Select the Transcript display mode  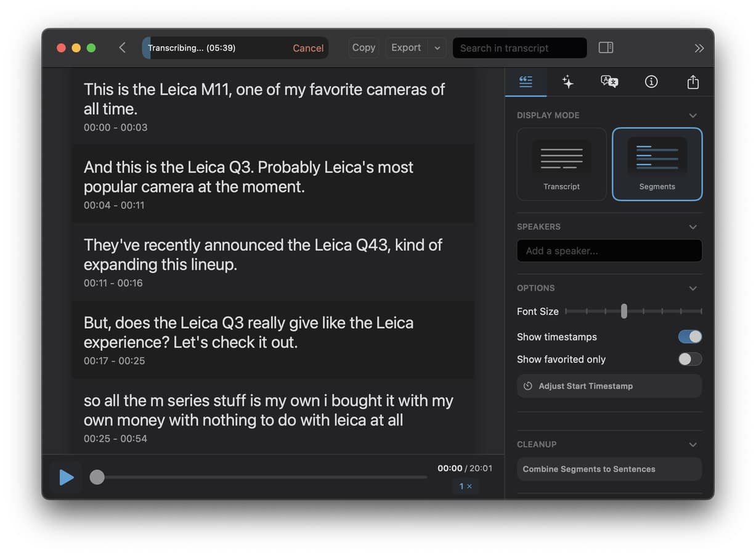(x=561, y=164)
